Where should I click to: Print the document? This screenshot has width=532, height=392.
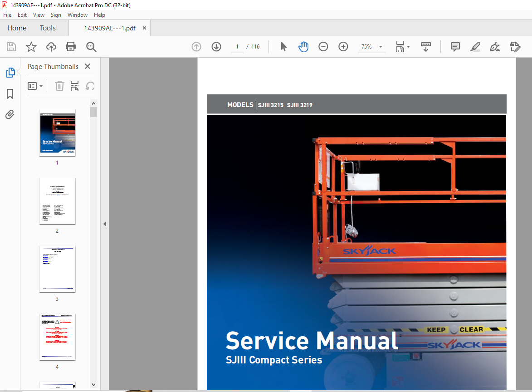tap(71, 46)
